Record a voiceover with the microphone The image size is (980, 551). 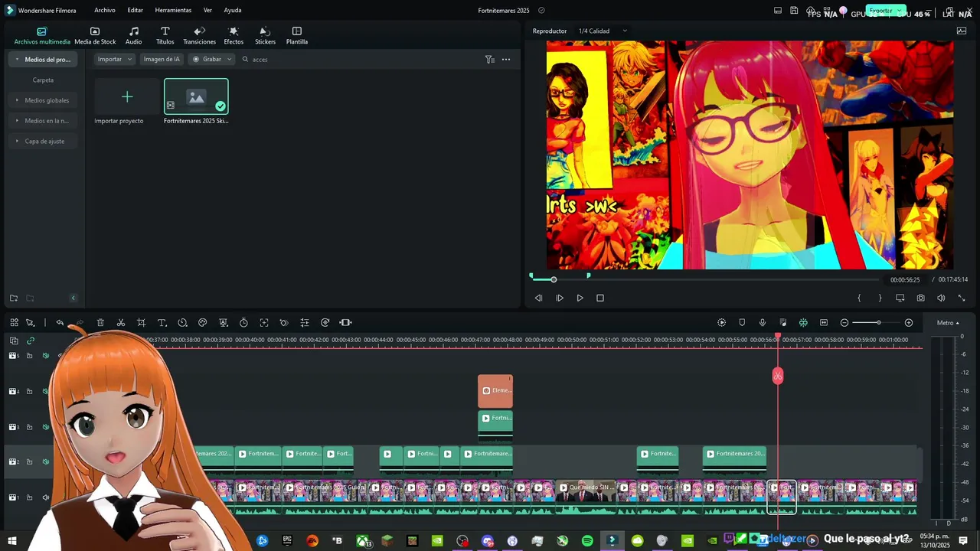click(x=763, y=322)
